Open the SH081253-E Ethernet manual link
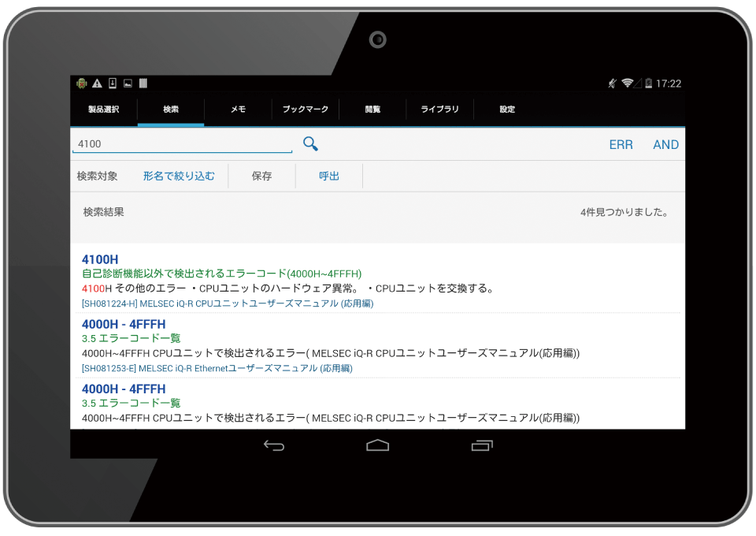Image resolution: width=756 pixels, height=536 pixels. point(217,368)
